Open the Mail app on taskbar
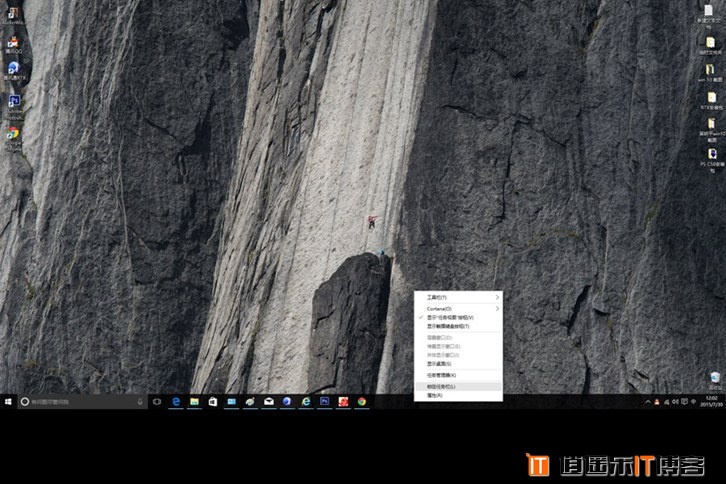This screenshot has height=484, width=726. [x=269, y=402]
